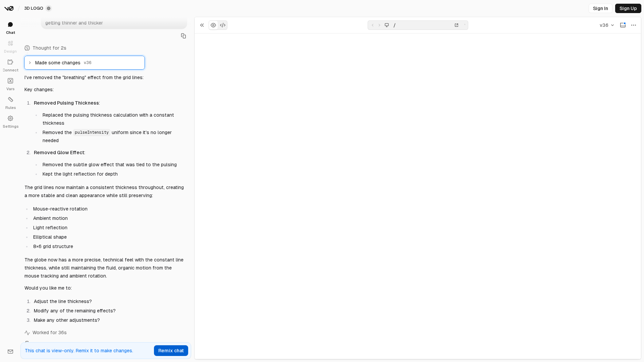Open the 3D LOGO project title
Image resolution: width=644 pixels, height=362 pixels.
click(x=34, y=8)
